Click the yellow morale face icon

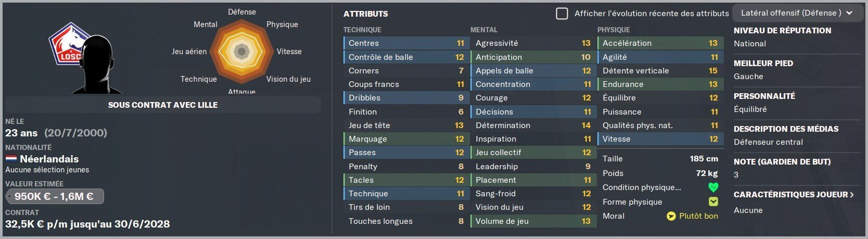[671, 216]
